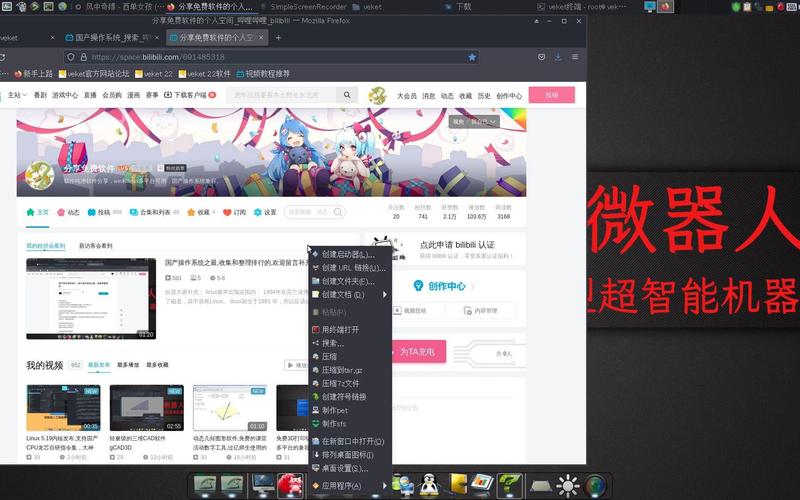This screenshot has height=500, width=800.
Task: Choose 用终端打开 in context menu
Action: point(350,330)
